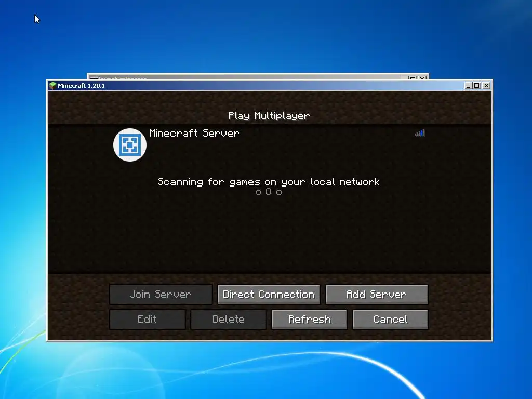Maximize the background launcher window
The image size is (532, 399).
(x=413, y=78)
